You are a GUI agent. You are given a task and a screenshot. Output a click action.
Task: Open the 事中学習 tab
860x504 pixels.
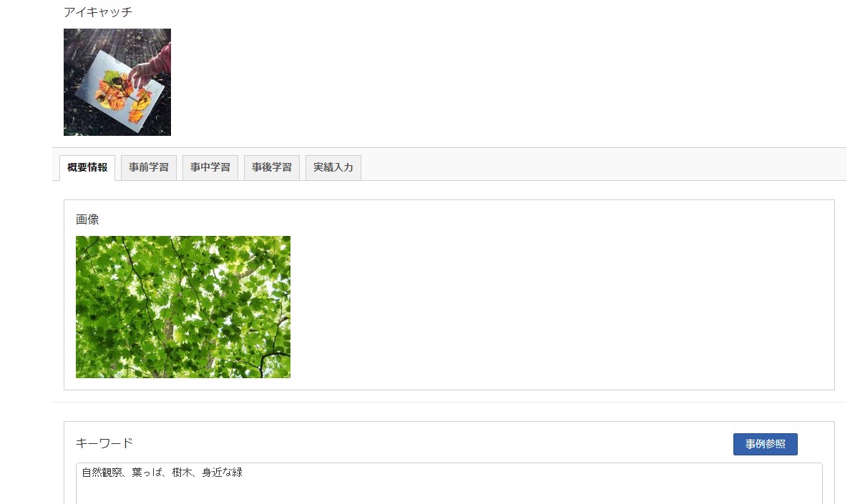[210, 168]
